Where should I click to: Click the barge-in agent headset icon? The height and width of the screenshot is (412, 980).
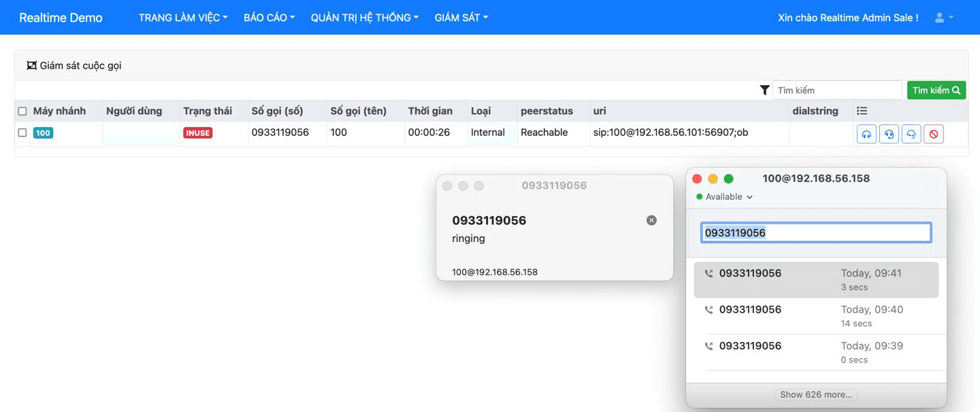click(911, 133)
